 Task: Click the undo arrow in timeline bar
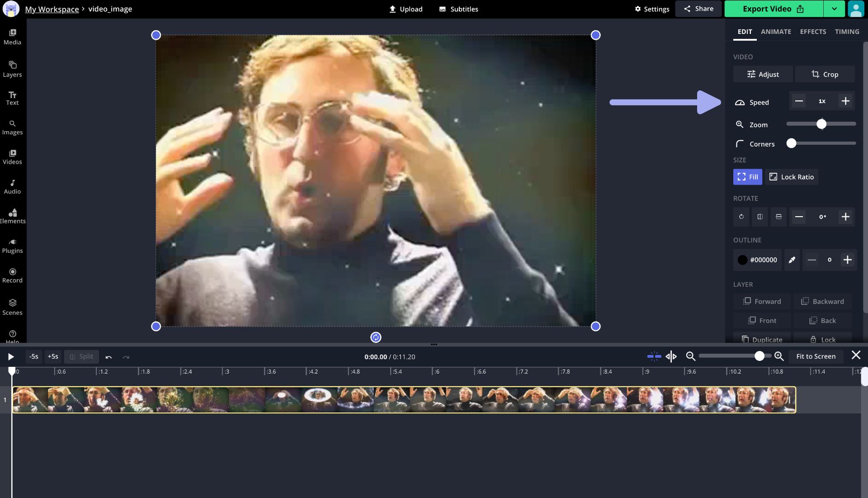click(108, 357)
